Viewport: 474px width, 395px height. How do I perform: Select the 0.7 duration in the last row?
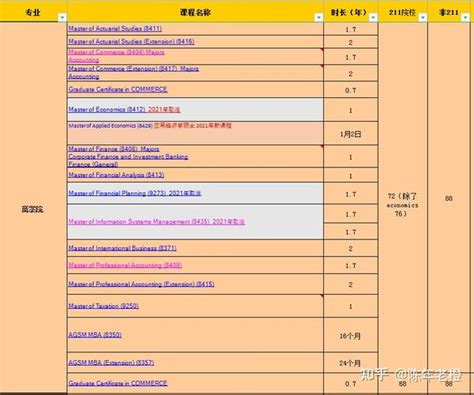[x=351, y=384]
